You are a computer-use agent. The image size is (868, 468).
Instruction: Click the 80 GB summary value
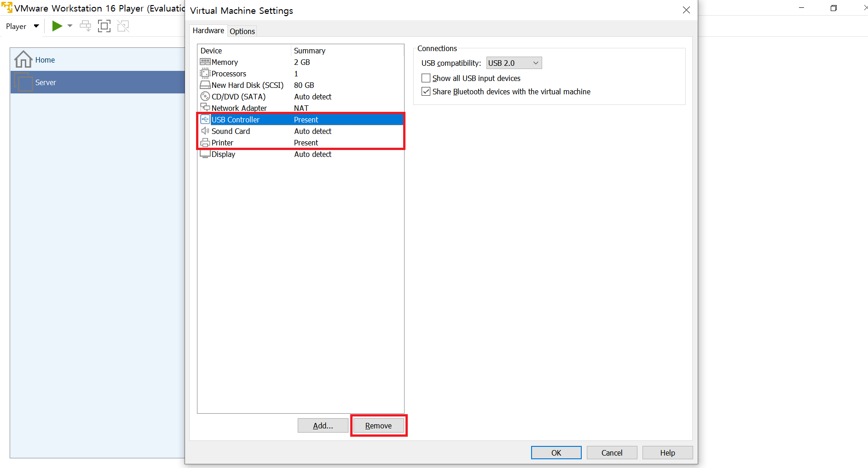[x=304, y=85]
